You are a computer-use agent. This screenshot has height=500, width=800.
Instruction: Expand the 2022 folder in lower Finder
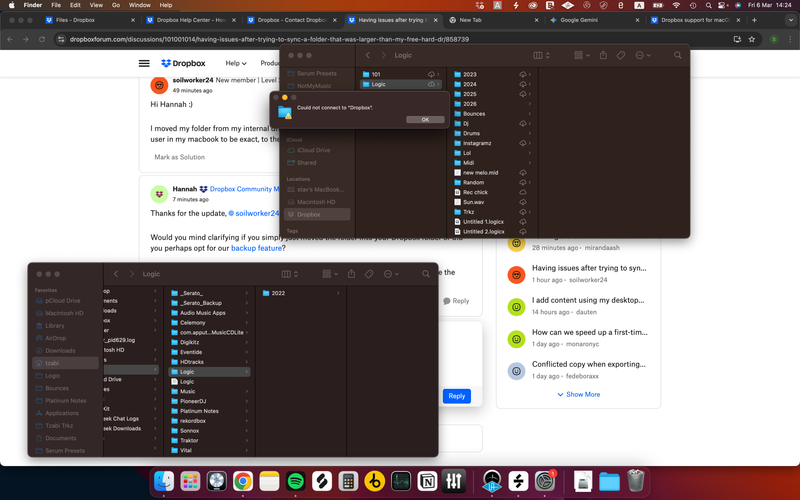pos(338,293)
